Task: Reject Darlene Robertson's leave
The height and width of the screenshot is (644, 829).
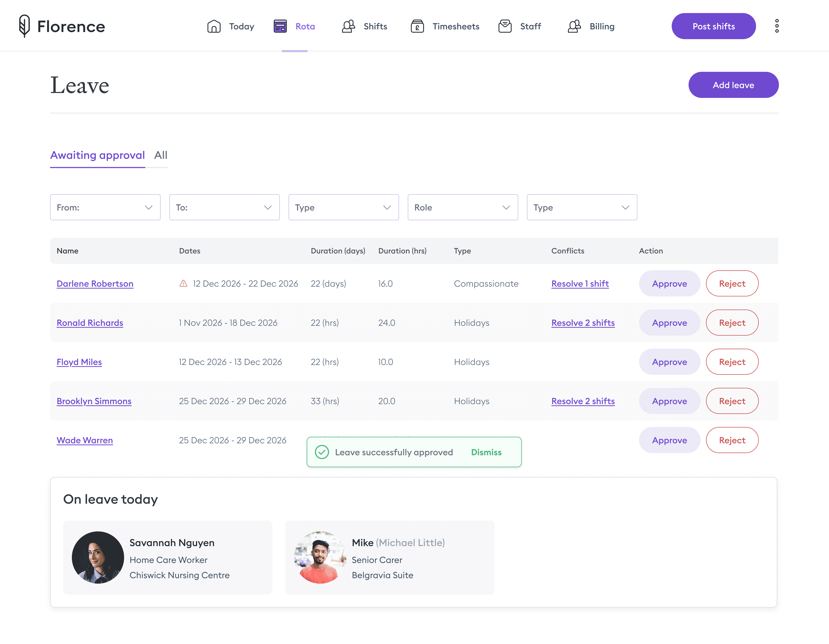Action: [732, 284]
